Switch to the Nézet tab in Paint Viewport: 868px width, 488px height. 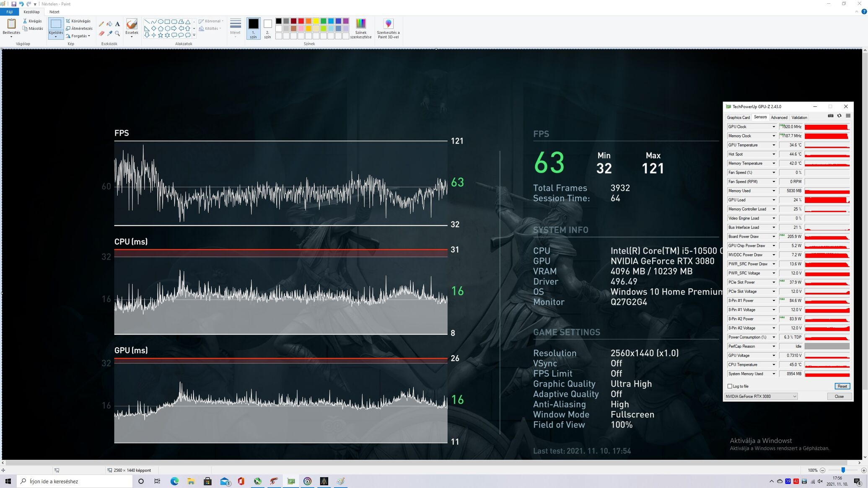pyautogui.click(x=54, y=12)
